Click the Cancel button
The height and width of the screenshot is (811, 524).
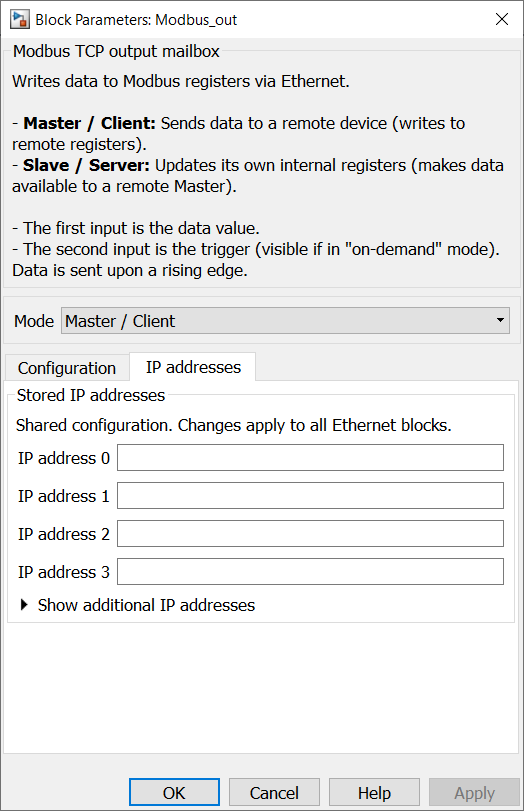[x=274, y=792]
